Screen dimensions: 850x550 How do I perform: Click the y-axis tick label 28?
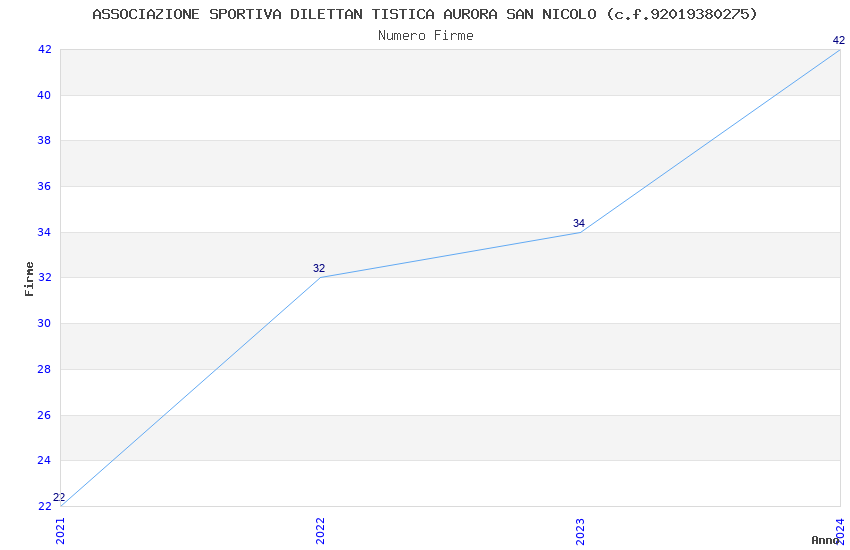coord(44,369)
